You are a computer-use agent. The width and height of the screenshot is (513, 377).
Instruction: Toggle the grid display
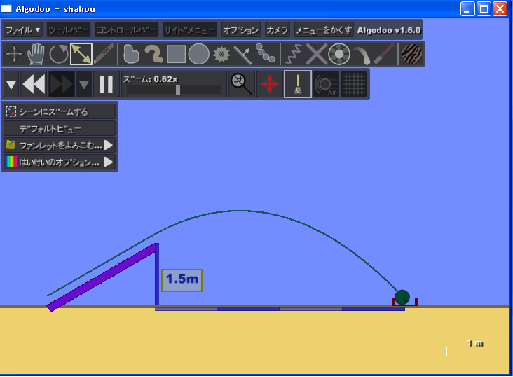click(354, 84)
